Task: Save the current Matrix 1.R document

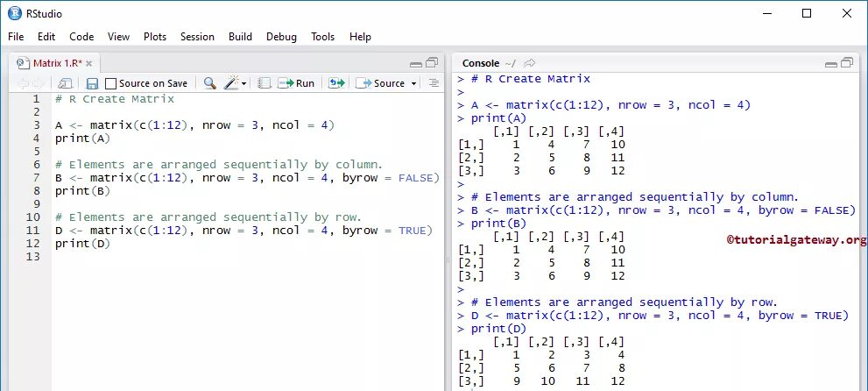Action: click(92, 83)
